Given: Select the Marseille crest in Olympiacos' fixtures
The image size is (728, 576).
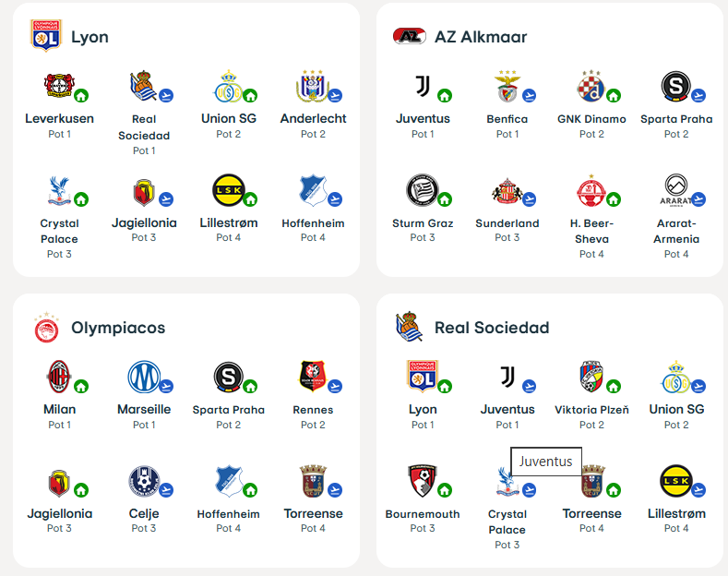Looking at the screenshot, I should click(144, 377).
